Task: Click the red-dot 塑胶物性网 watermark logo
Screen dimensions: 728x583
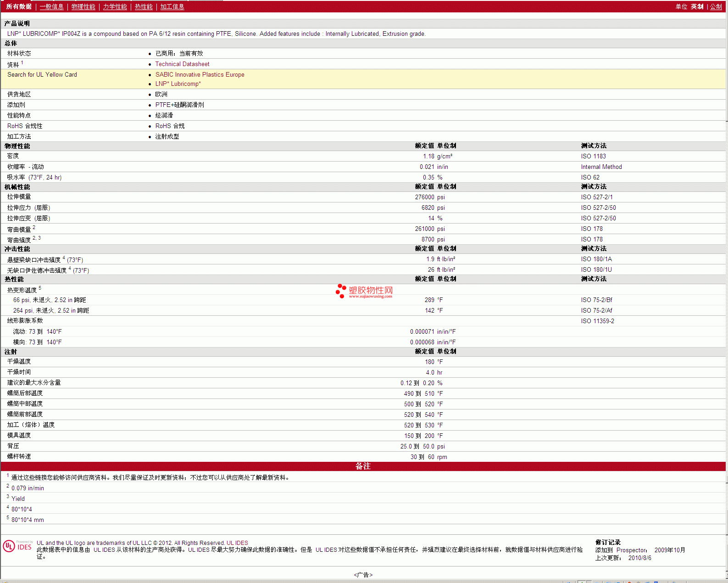Action: coord(364,291)
